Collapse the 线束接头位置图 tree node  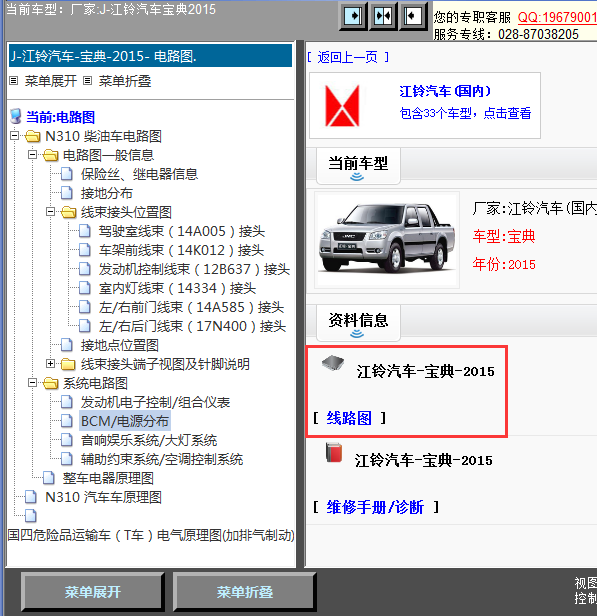click(x=50, y=212)
